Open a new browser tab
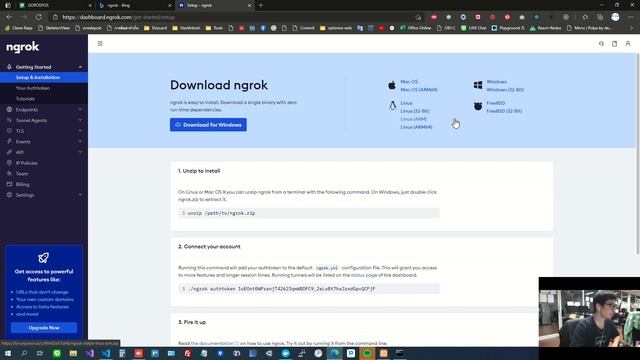Image resolution: width=640 pixels, height=360 pixels. (x=261, y=5)
